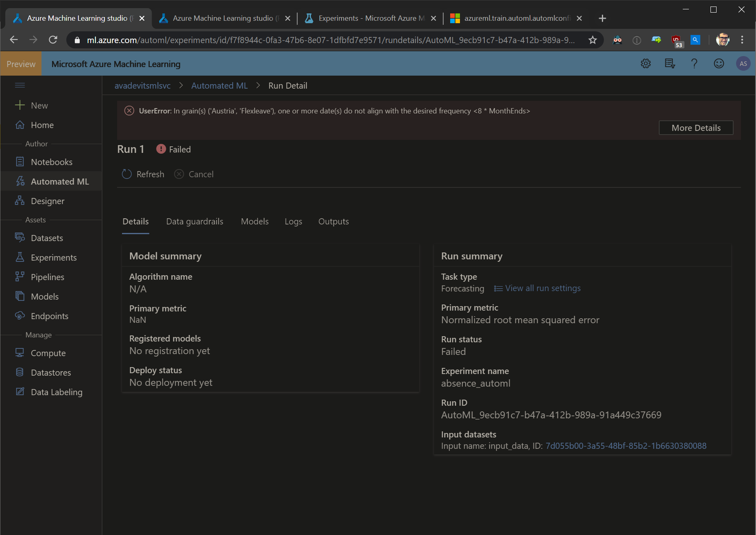Open the Pipelines icon in sidebar
This screenshot has height=535, width=756.
click(20, 277)
